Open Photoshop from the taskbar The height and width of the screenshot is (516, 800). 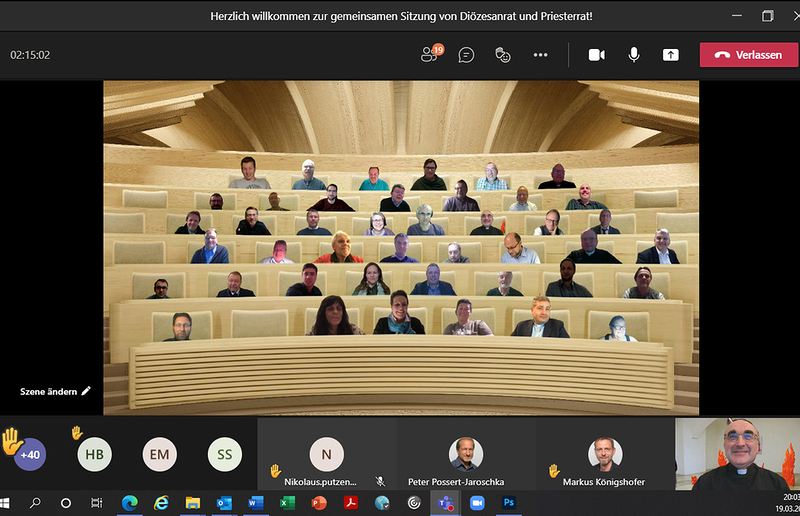pyautogui.click(x=508, y=502)
